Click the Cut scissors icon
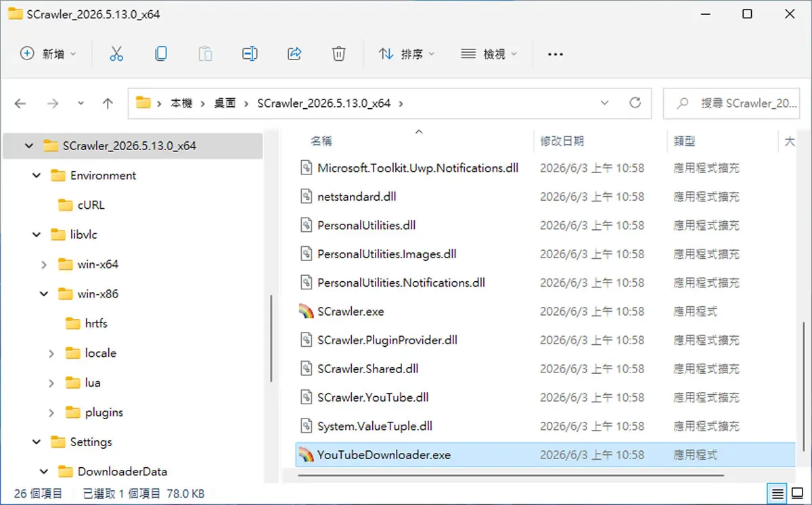 [116, 54]
